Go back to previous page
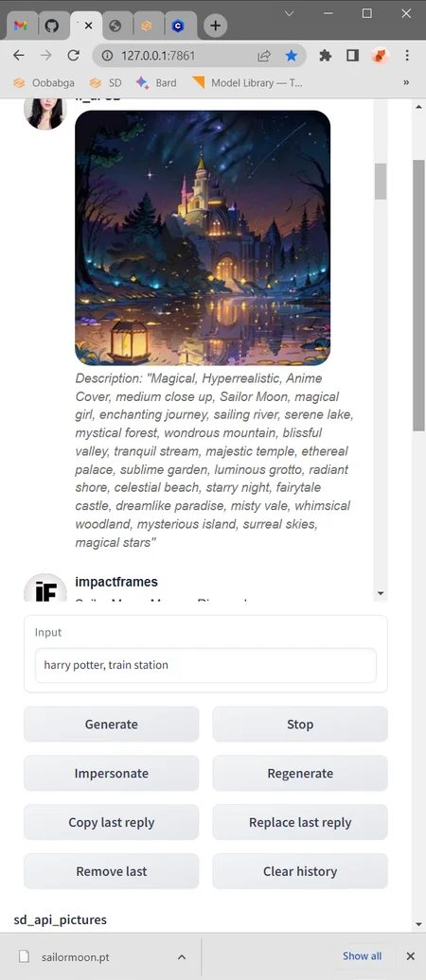 (x=19, y=56)
